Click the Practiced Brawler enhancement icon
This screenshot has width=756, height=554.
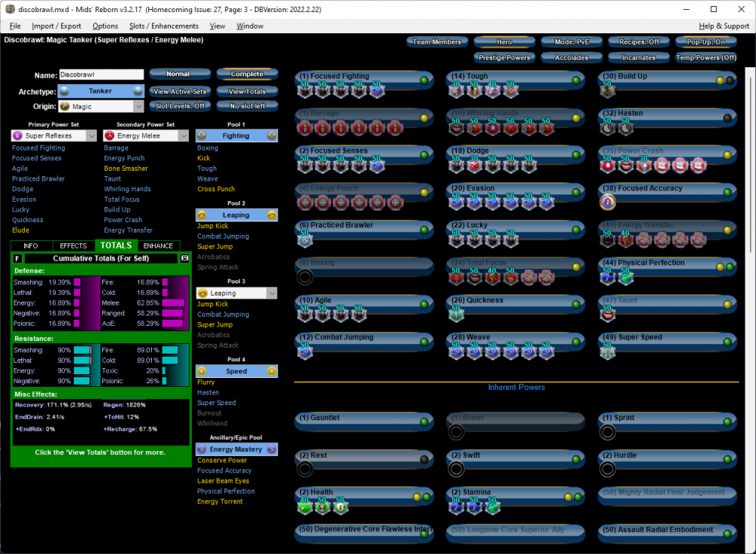click(x=305, y=240)
